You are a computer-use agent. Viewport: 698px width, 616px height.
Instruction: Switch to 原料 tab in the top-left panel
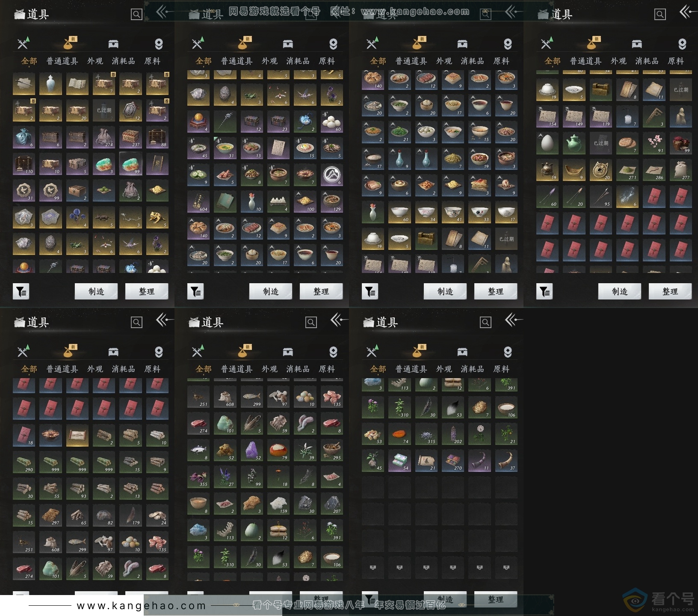tap(152, 61)
